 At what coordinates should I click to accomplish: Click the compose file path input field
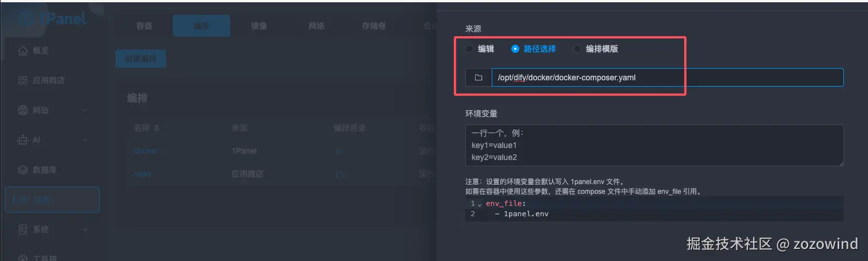668,77
